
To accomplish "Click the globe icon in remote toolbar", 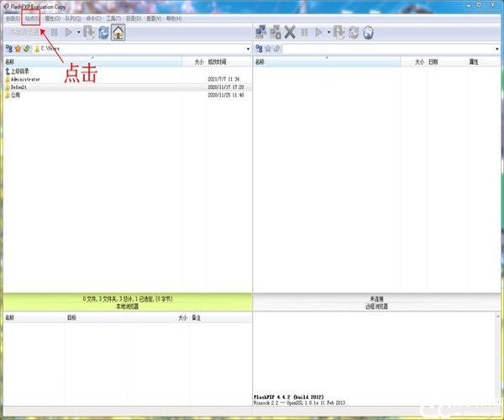I will pyautogui.click(x=368, y=33).
